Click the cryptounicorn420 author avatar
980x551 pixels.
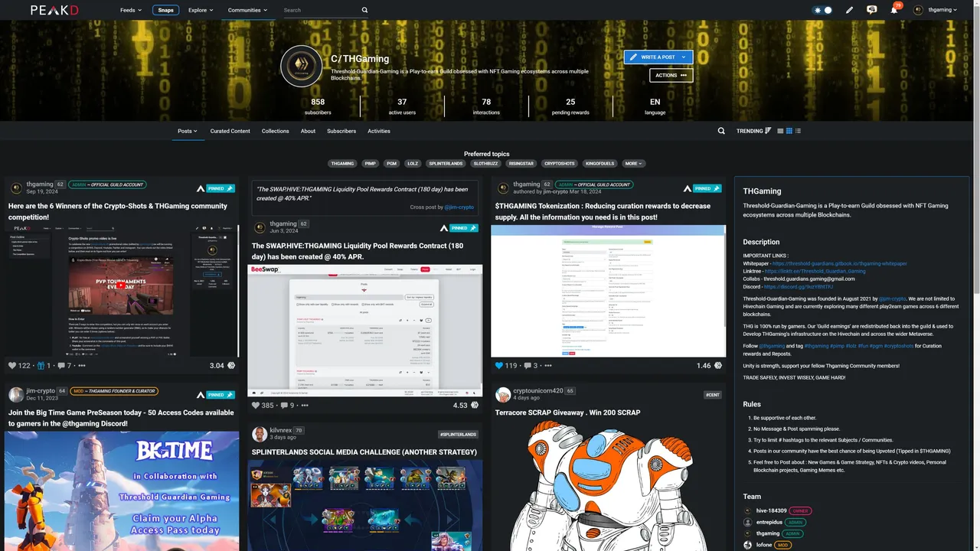tap(503, 394)
